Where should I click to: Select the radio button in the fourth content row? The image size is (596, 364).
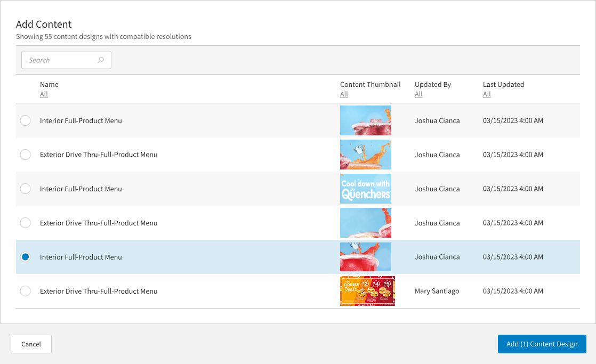coord(26,223)
